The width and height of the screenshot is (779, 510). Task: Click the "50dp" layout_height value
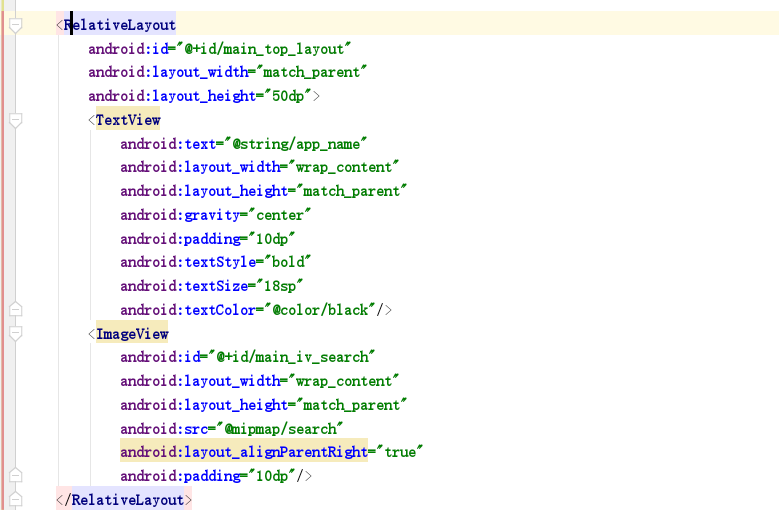288,96
